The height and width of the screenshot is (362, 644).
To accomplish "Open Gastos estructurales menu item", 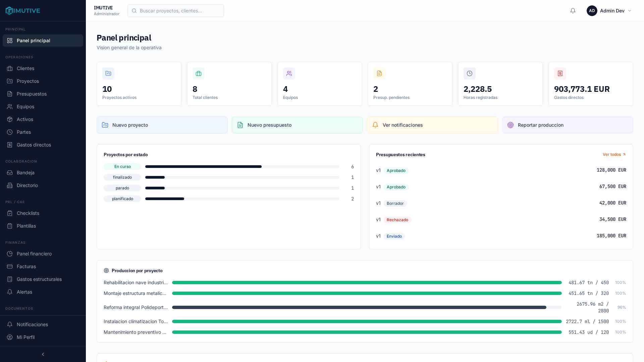I will tap(39, 279).
